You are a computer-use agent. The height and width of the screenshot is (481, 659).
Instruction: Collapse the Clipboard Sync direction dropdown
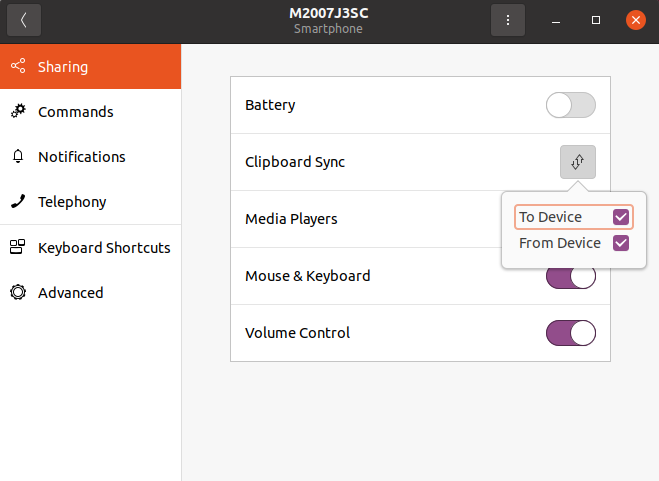pos(578,162)
